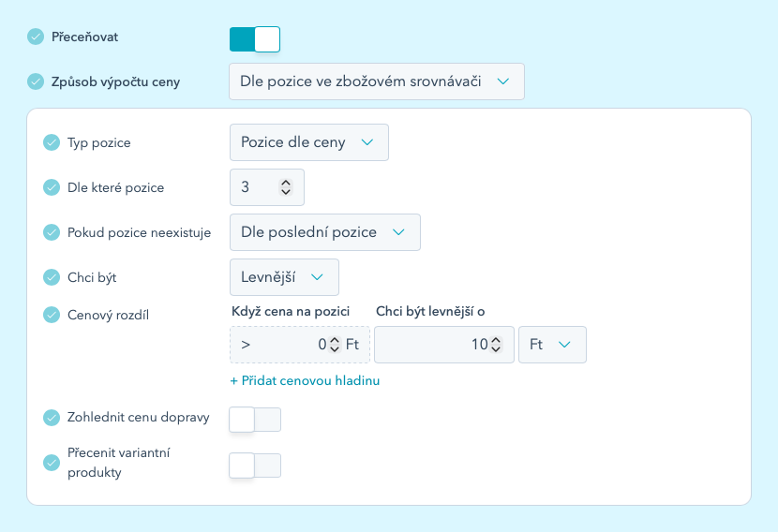Viewport: 778px width, 532px height.
Task: Click the Když cena na pozici stepper arrows
Action: pyautogui.click(x=335, y=345)
